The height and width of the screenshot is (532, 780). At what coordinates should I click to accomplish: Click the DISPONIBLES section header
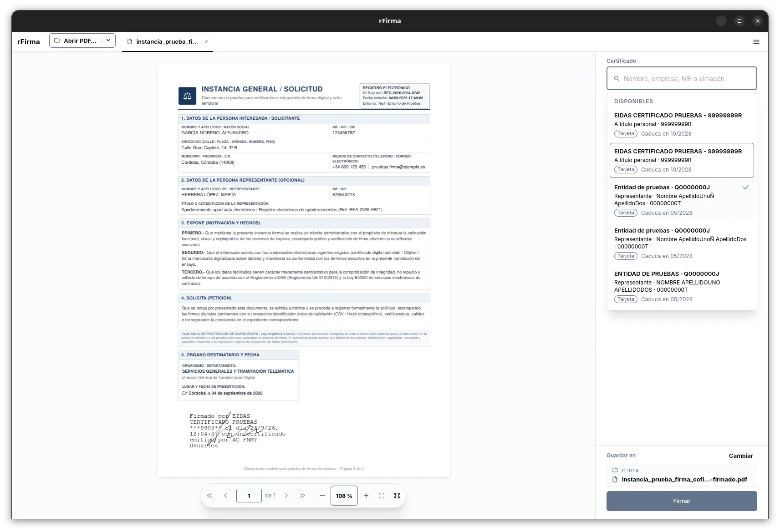click(633, 101)
